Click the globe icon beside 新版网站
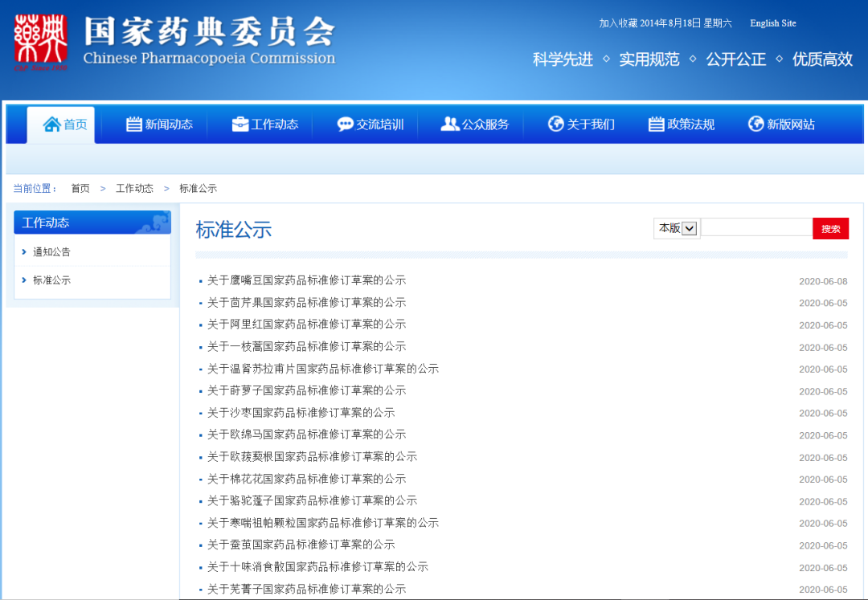Image resolution: width=868 pixels, height=600 pixels. tap(755, 124)
